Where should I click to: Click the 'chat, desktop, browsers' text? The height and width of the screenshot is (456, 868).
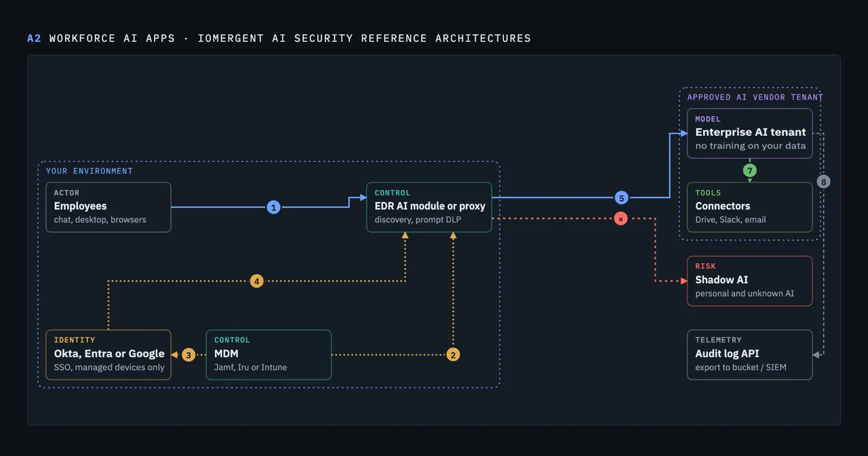tap(100, 220)
